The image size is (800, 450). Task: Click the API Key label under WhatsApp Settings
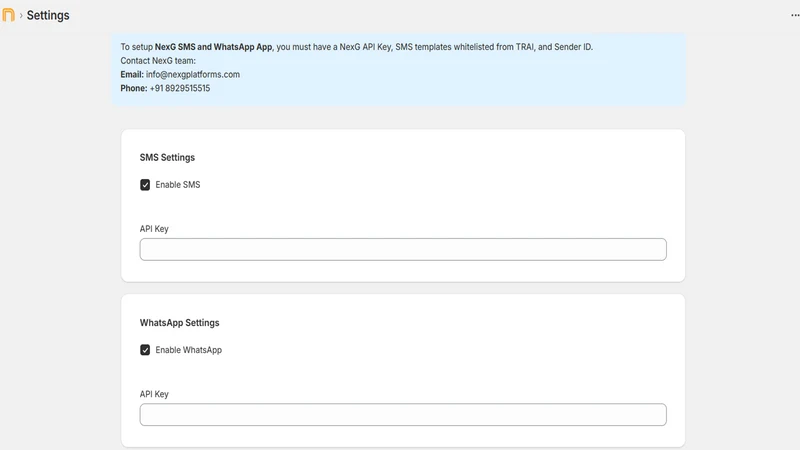pos(154,394)
